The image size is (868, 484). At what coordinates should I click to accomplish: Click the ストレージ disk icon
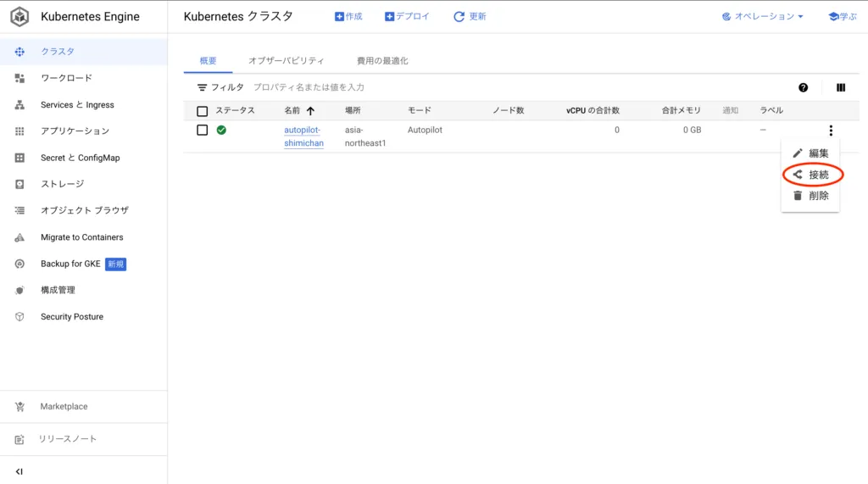tap(19, 184)
